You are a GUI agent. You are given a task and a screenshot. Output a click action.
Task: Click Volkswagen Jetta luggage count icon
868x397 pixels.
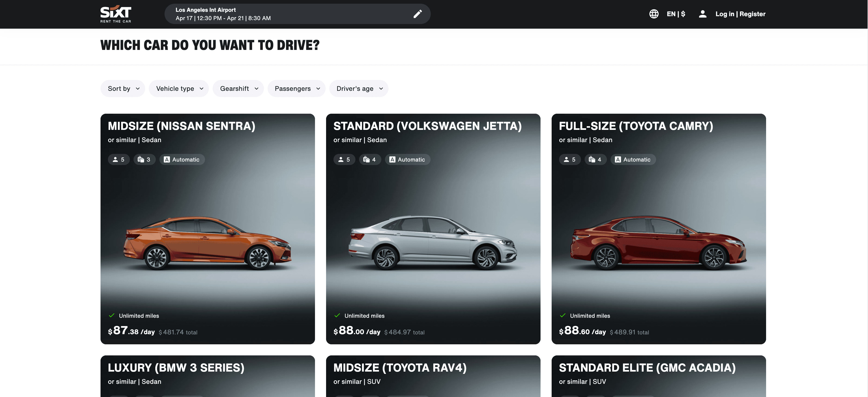pos(366,159)
